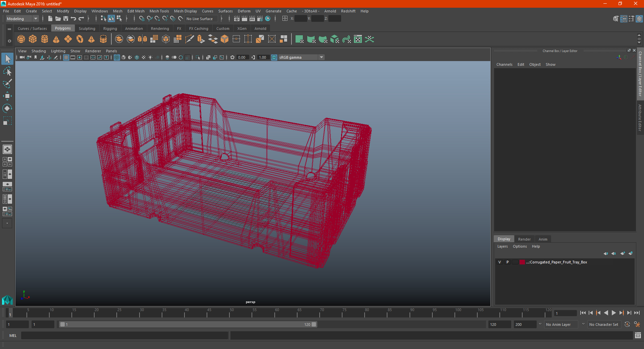The height and width of the screenshot is (349, 644).
Task: Click the time range slider bar
Action: click(x=188, y=325)
